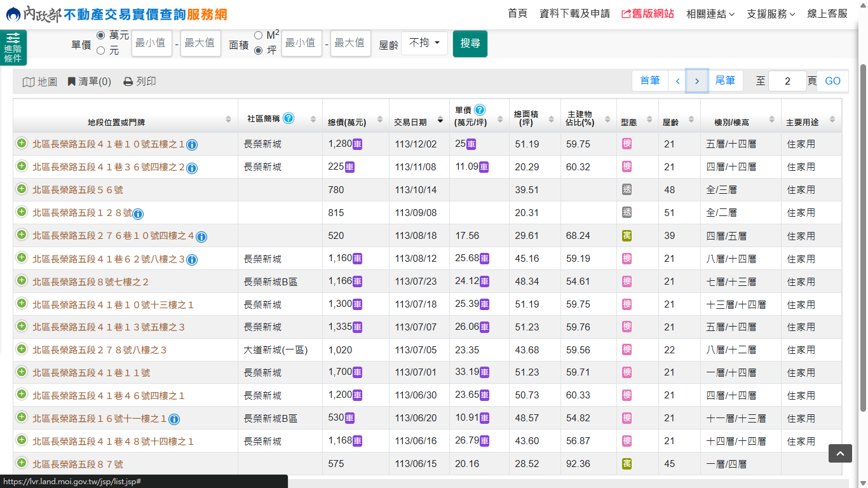Screen dimensions: 868x488
Task: Click 車 badge beside total price 1,700
Action: 358,372
